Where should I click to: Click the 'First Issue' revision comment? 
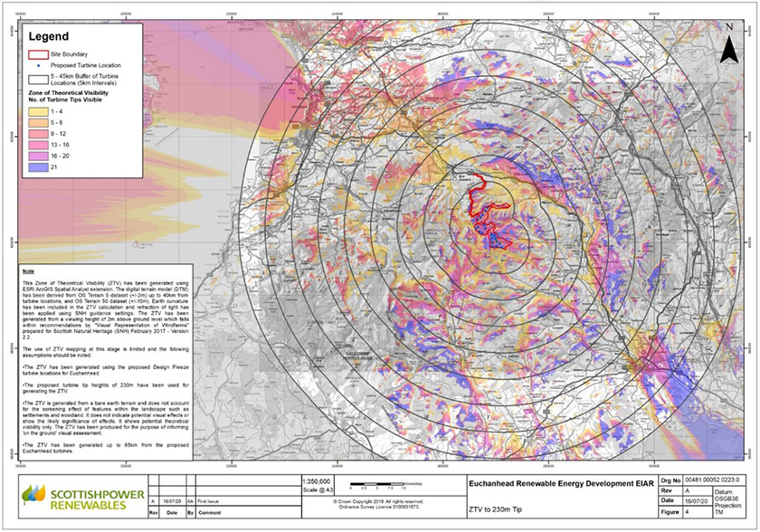pyautogui.click(x=208, y=501)
